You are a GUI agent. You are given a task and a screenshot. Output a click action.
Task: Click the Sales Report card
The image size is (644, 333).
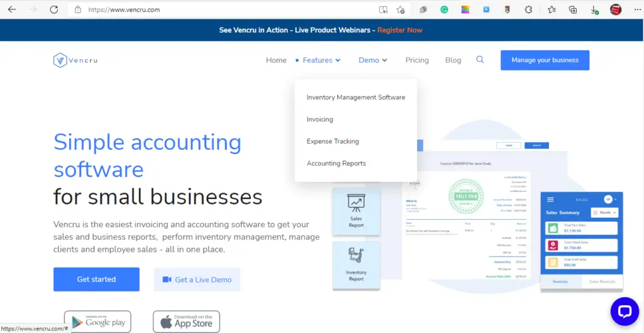[356, 212]
